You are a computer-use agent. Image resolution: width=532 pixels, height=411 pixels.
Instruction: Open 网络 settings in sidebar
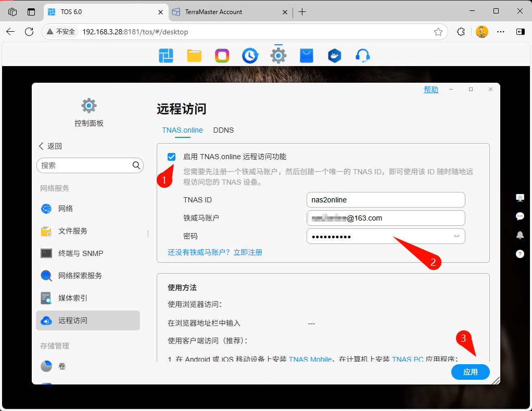[88, 209]
